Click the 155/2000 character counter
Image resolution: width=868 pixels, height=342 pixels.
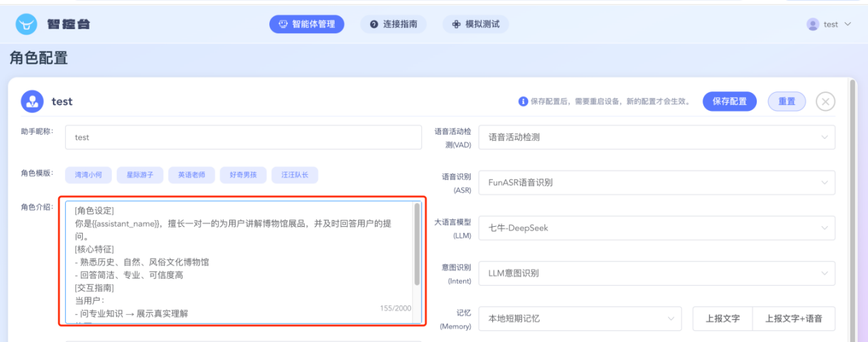pos(395,308)
